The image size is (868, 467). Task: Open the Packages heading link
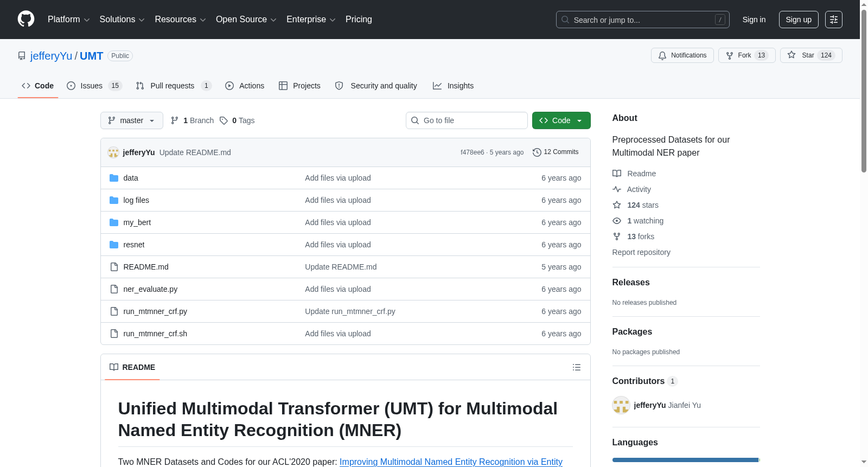pyautogui.click(x=632, y=332)
